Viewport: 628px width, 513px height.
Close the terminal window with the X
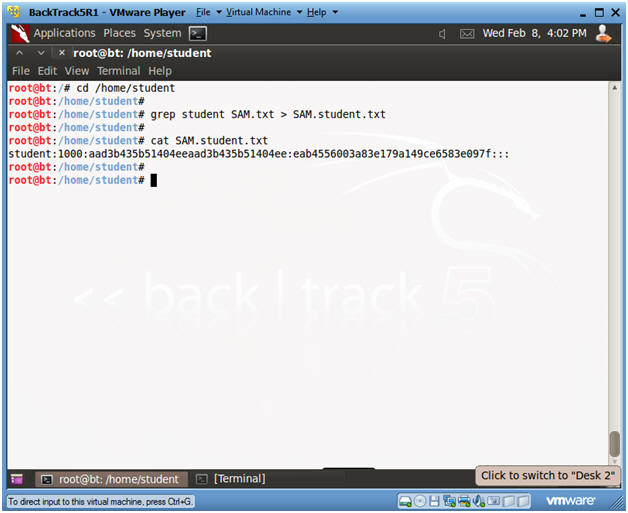[x=61, y=52]
